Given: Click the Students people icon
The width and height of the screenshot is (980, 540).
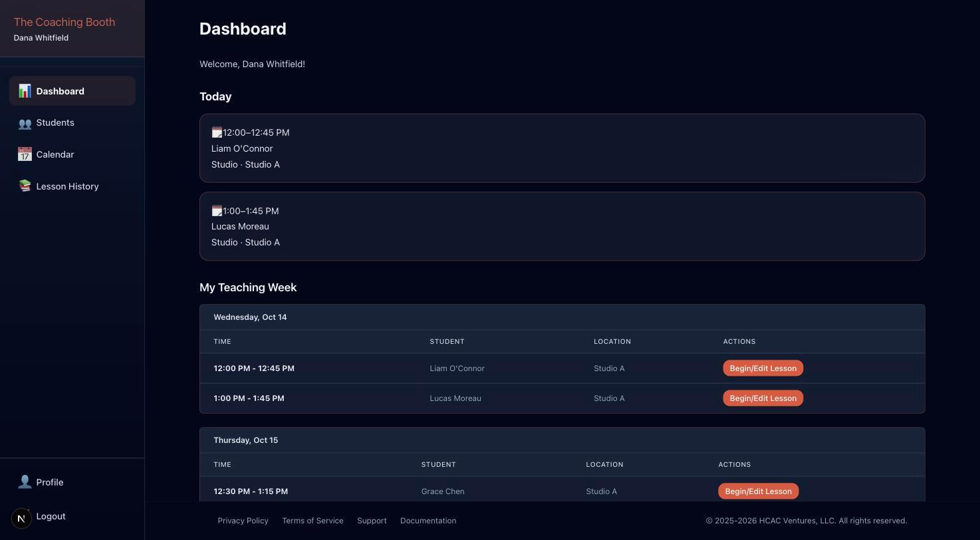Looking at the screenshot, I should tap(25, 123).
